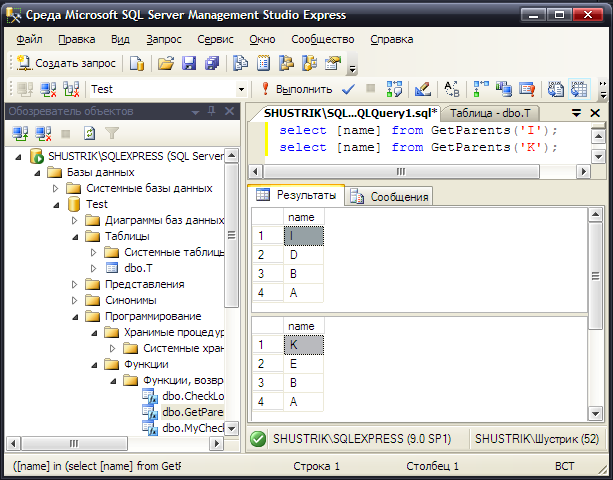Open the Файл menu

(29, 39)
